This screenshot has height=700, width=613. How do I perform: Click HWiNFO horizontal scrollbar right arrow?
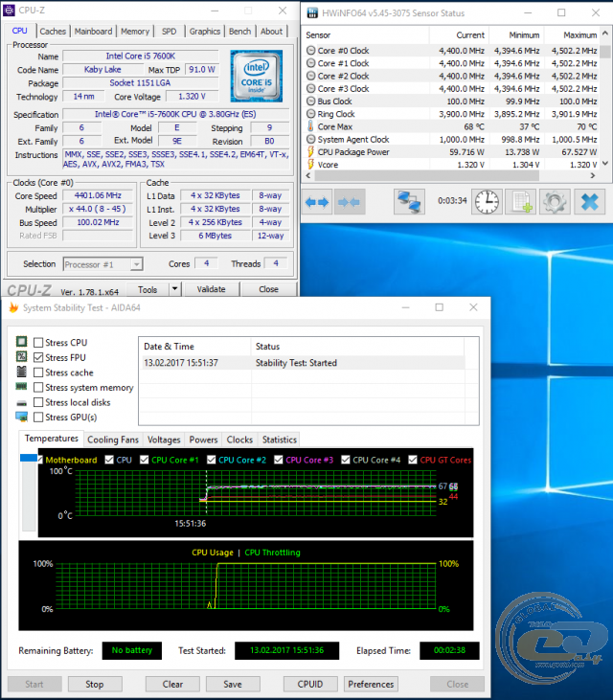pyautogui.click(x=593, y=176)
